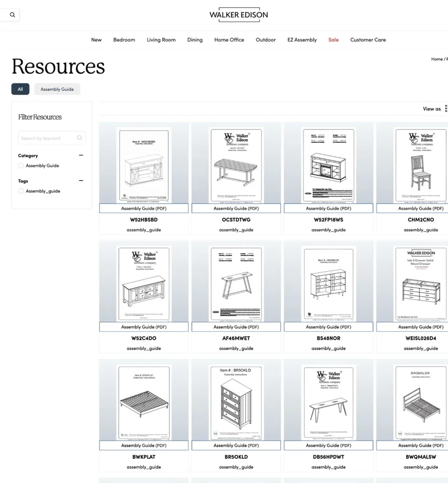Click the W52C4DO title link
448x483 pixels.
[143, 338]
